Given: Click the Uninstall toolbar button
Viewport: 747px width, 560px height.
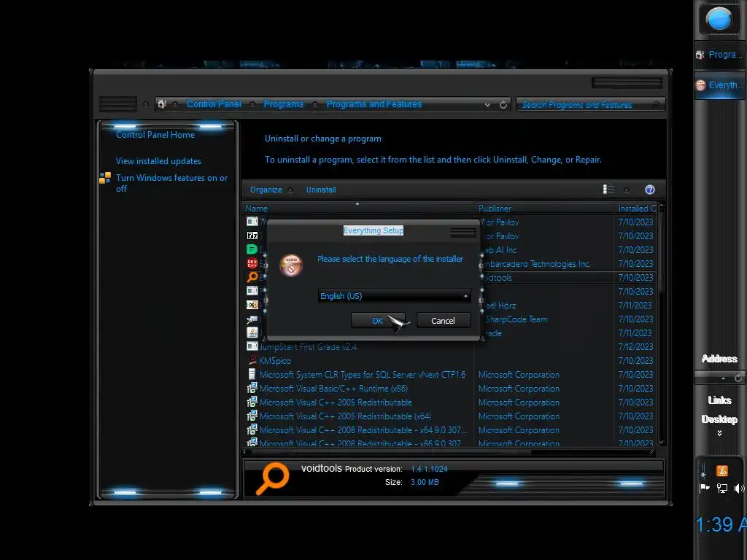Looking at the screenshot, I should point(321,190).
